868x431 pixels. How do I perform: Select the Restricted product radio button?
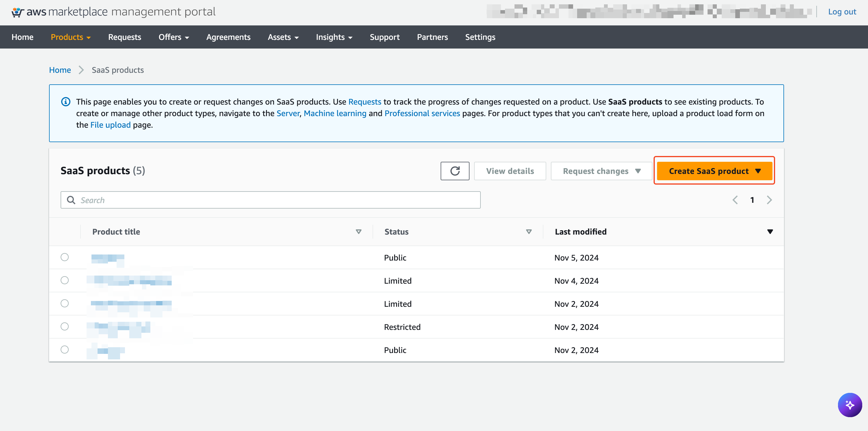pyautogui.click(x=65, y=326)
